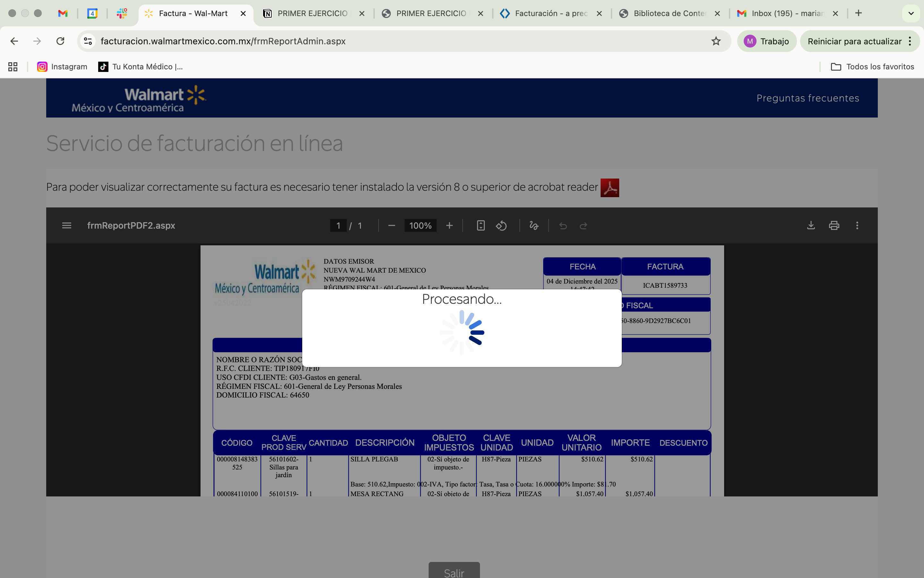Rotate the PDF counterclockwise

[x=501, y=225]
